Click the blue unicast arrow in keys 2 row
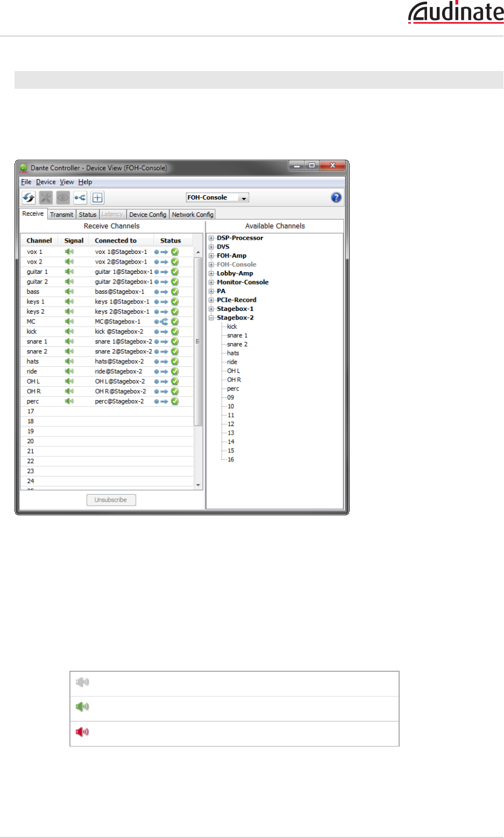 click(x=161, y=311)
